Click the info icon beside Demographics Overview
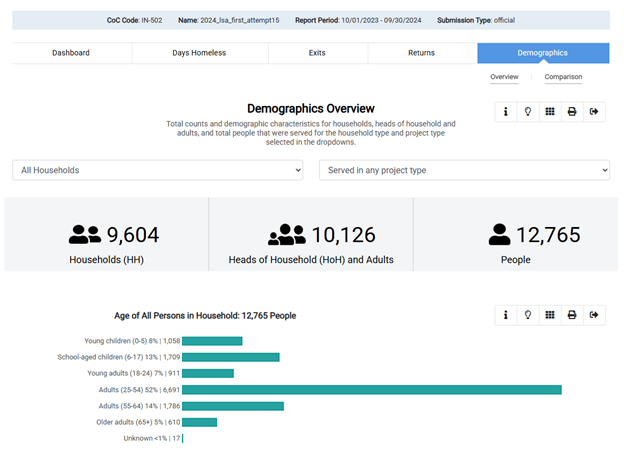The image size is (624, 460). pyautogui.click(x=506, y=112)
